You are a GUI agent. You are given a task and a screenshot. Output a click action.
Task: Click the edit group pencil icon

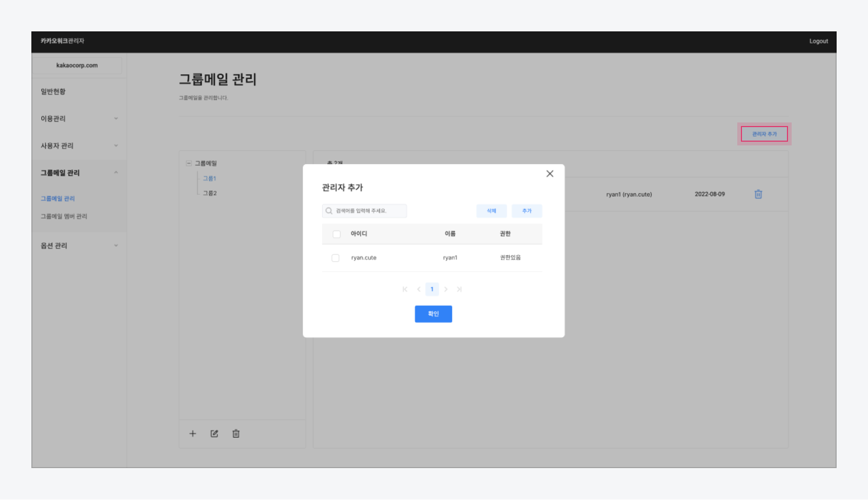pyautogui.click(x=214, y=434)
